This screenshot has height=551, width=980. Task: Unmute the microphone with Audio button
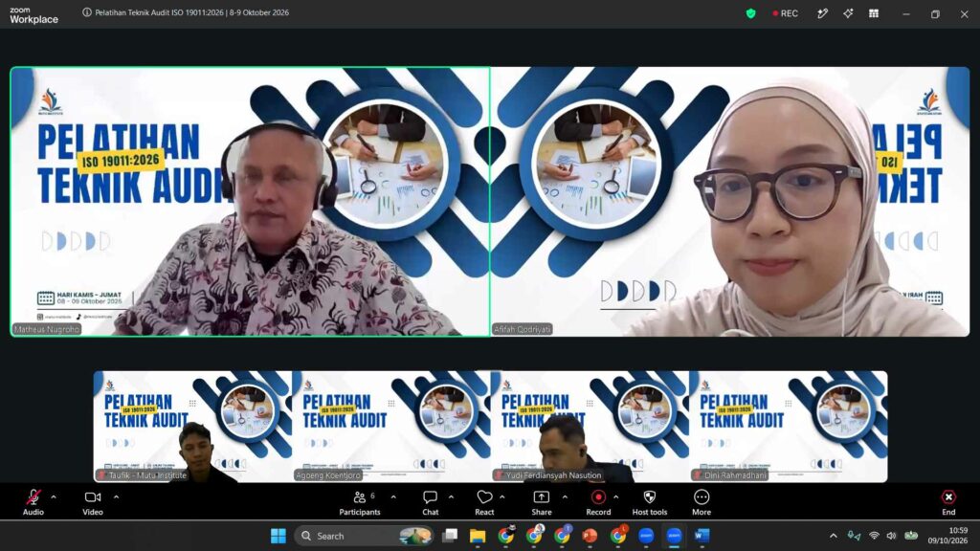pyautogui.click(x=33, y=502)
